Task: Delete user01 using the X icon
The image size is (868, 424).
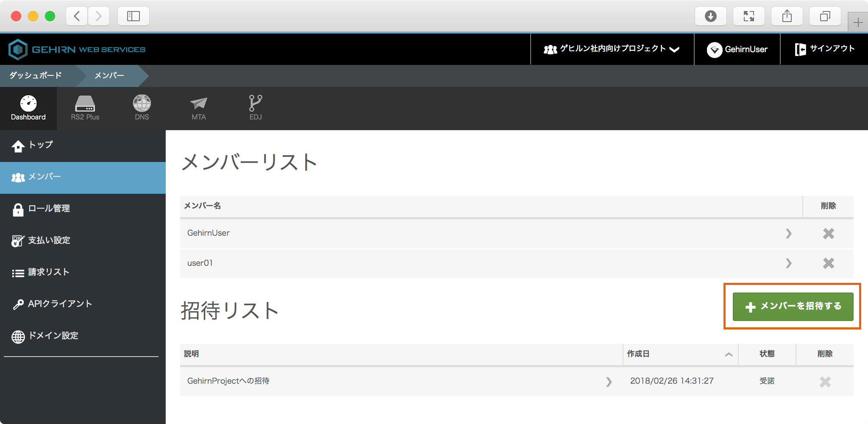Action: click(x=828, y=263)
